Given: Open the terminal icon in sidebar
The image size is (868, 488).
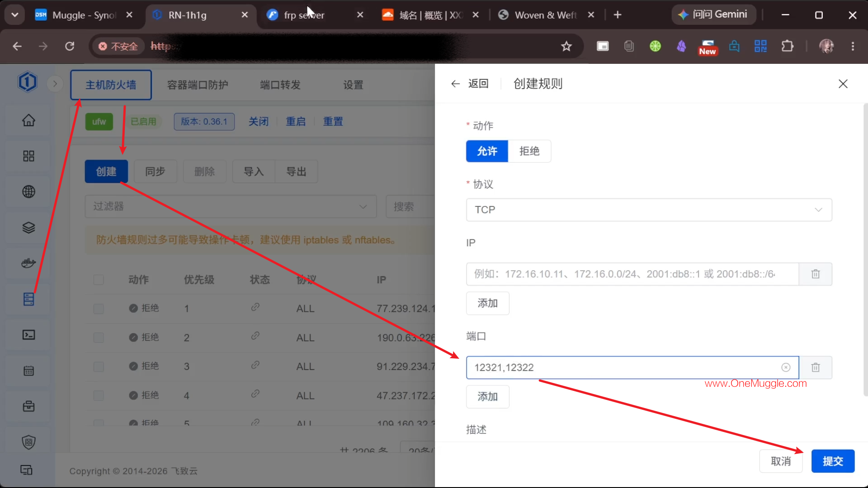Looking at the screenshot, I should click(x=28, y=335).
